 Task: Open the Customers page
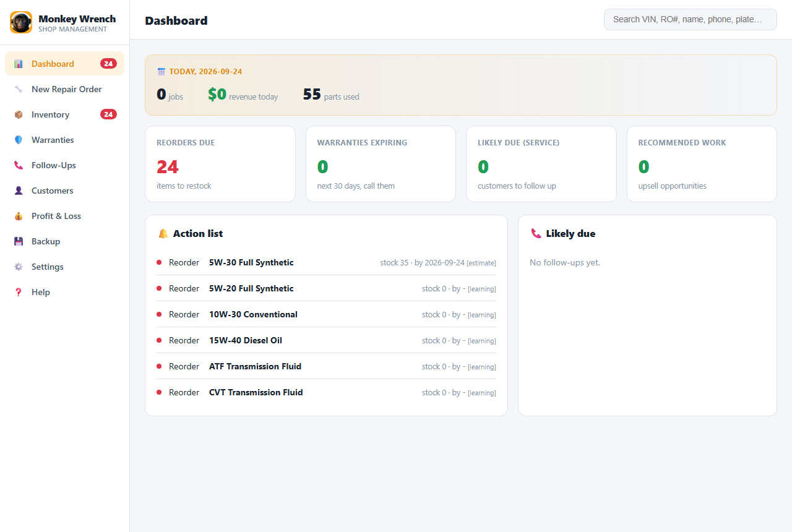tap(64, 191)
